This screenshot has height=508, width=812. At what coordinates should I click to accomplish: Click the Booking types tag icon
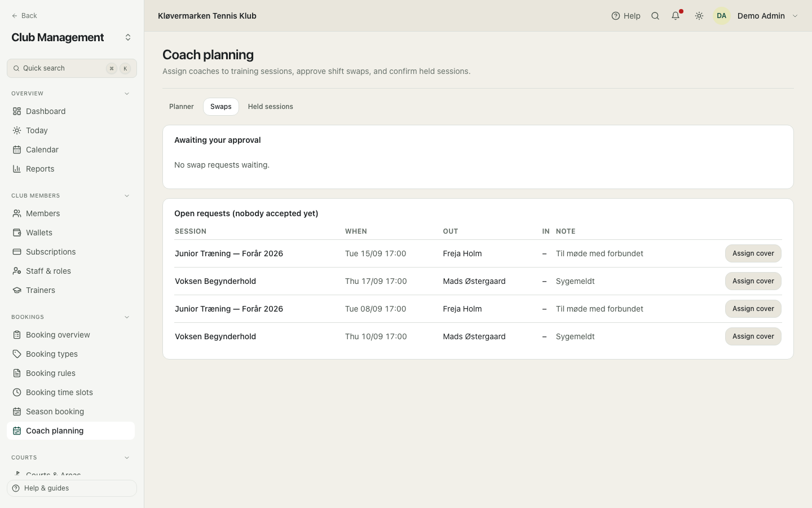(x=17, y=354)
